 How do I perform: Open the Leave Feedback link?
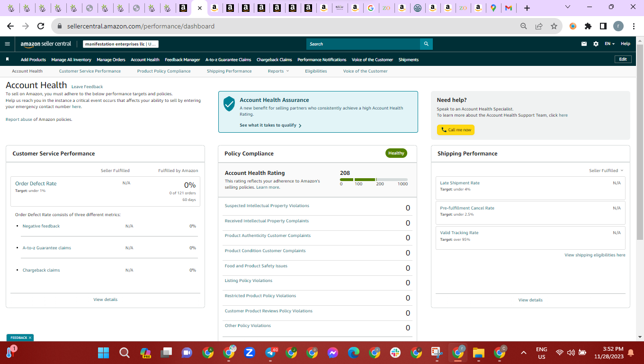(x=87, y=87)
